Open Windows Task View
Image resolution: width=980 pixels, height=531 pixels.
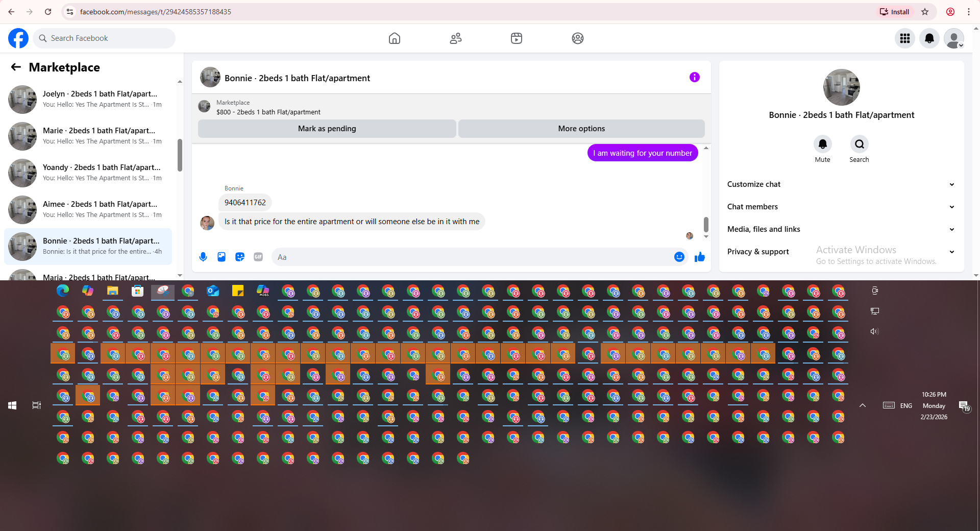coord(37,405)
